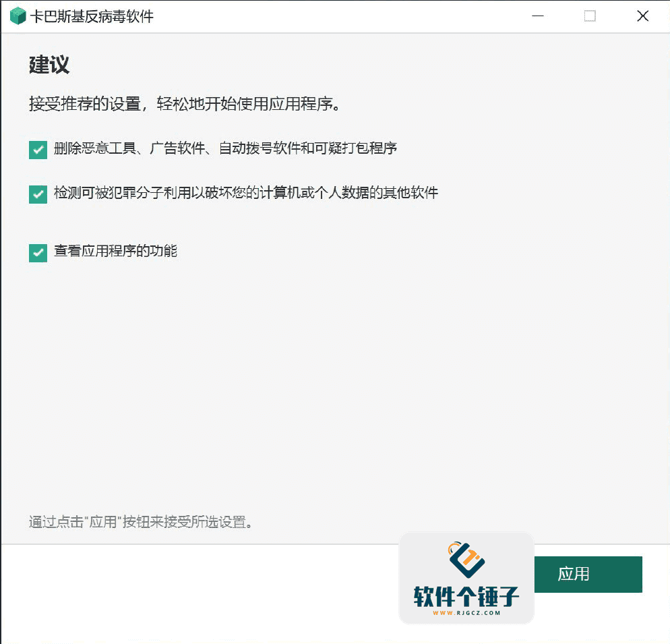Click the 建议 heading
The image size is (670, 644).
point(49,65)
